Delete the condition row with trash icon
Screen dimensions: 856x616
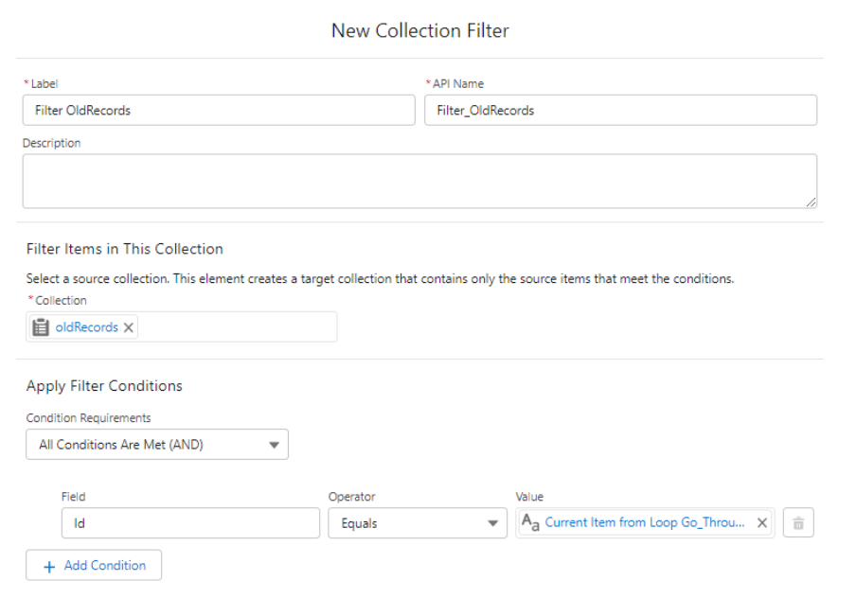click(798, 523)
